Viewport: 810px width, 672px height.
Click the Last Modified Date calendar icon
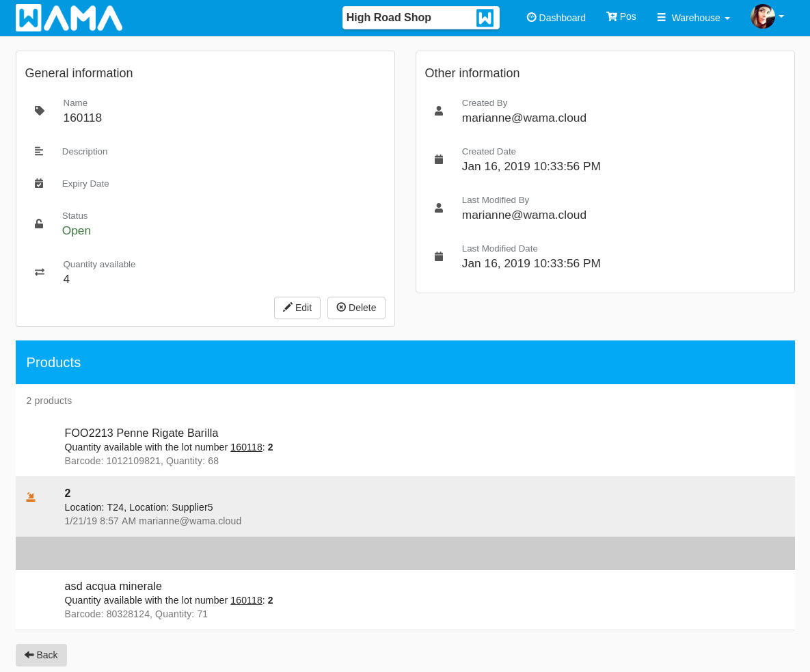coord(439,256)
